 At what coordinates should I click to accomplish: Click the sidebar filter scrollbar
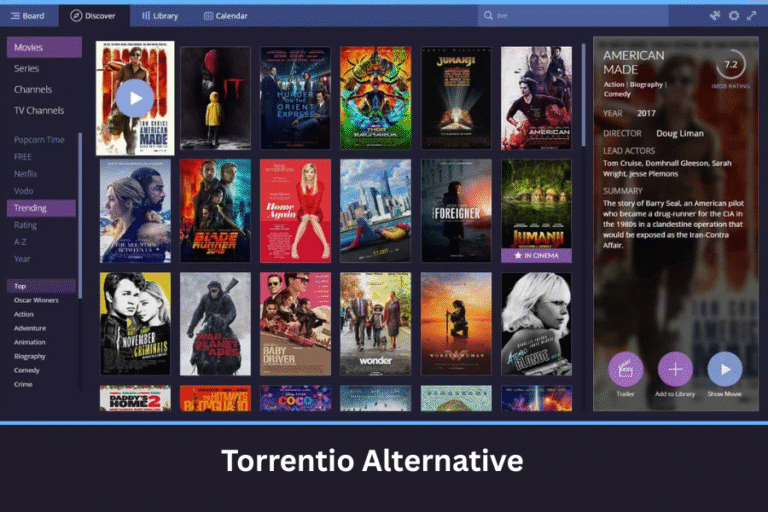pyautogui.click(x=80, y=216)
